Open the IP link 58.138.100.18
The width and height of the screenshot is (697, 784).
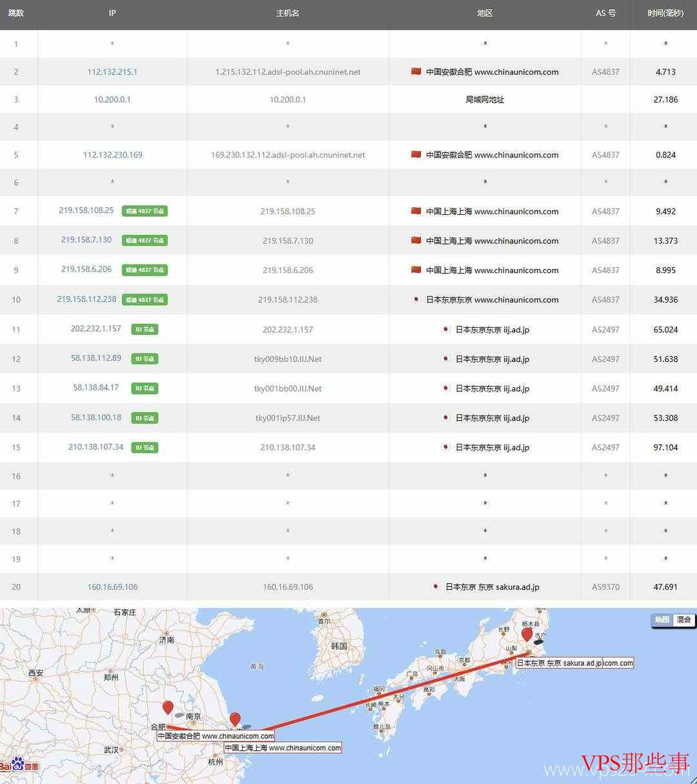pyautogui.click(x=96, y=417)
